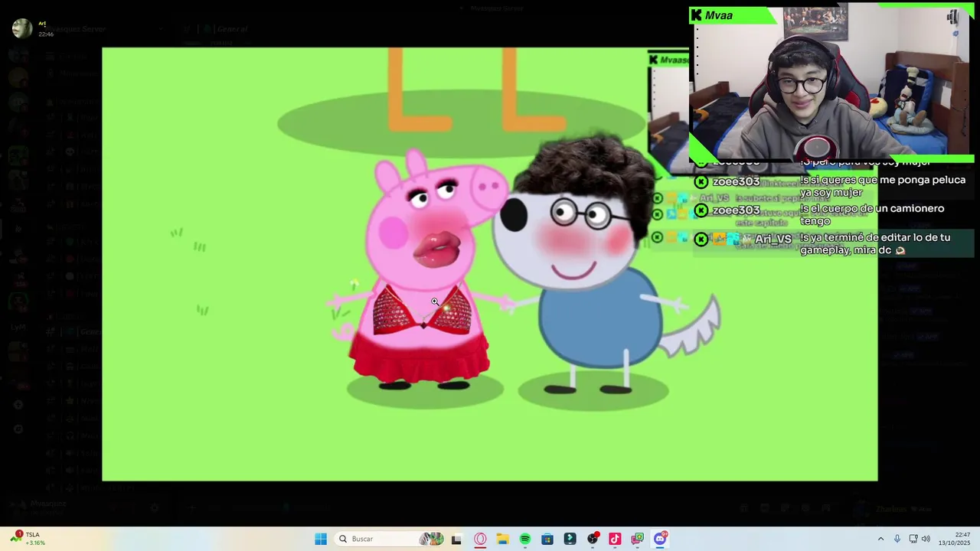Open the TSLA stock widget on taskbar
This screenshot has width=980, height=551.
coord(28,539)
